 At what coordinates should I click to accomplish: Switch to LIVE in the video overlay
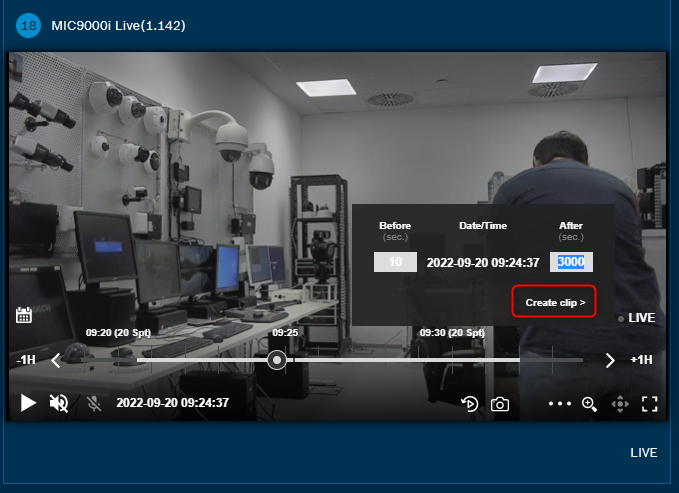pos(640,318)
